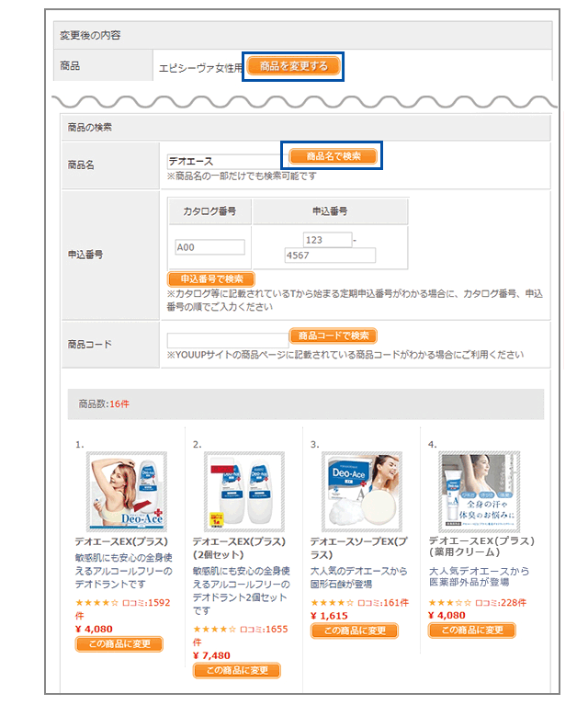Click the 申込番号 column header in the table
588x716 pixels.
(330, 211)
